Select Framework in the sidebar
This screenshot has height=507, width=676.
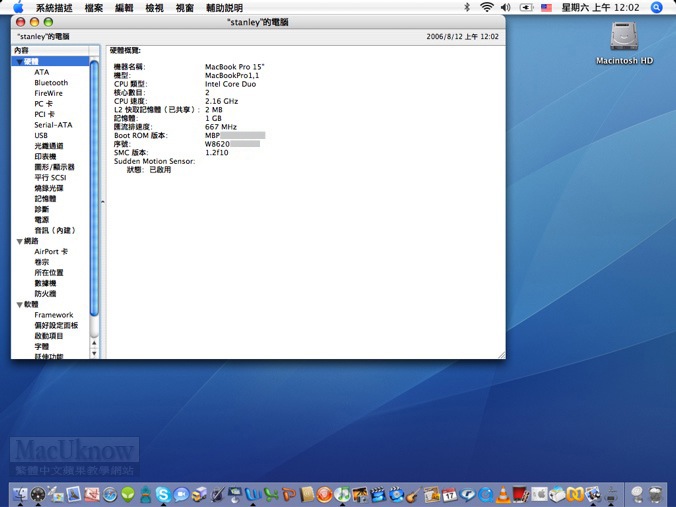pos(54,315)
